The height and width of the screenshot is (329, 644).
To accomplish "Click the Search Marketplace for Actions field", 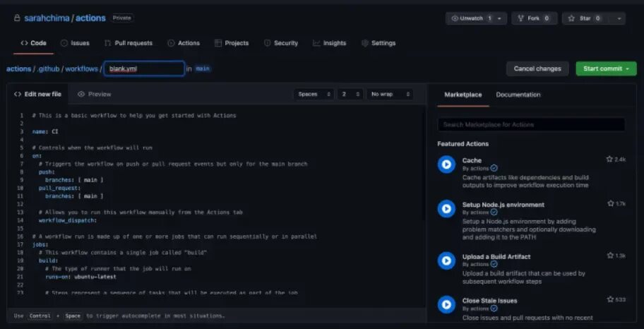I will (531, 124).
